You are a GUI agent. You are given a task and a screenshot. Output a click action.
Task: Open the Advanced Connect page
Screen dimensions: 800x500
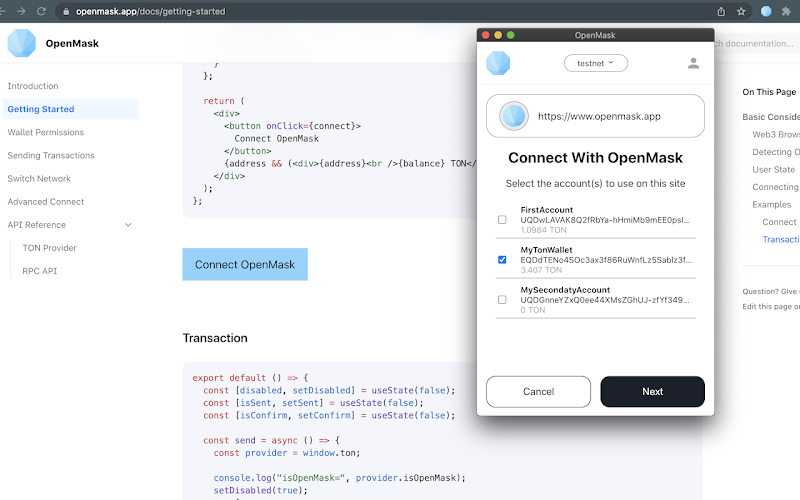[x=45, y=202]
